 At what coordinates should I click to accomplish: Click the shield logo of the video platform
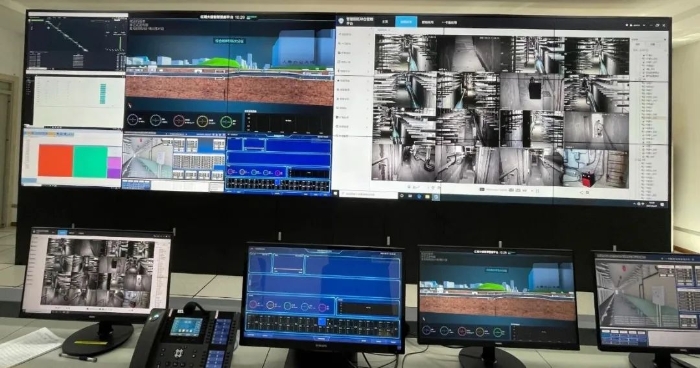tap(342, 21)
